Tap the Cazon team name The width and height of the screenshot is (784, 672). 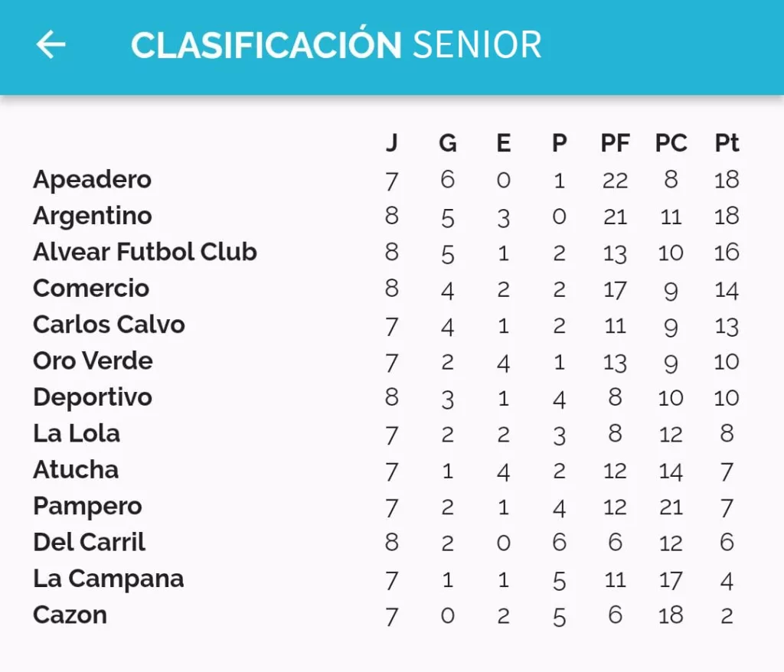pyautogui.click(x=70, y=615)
